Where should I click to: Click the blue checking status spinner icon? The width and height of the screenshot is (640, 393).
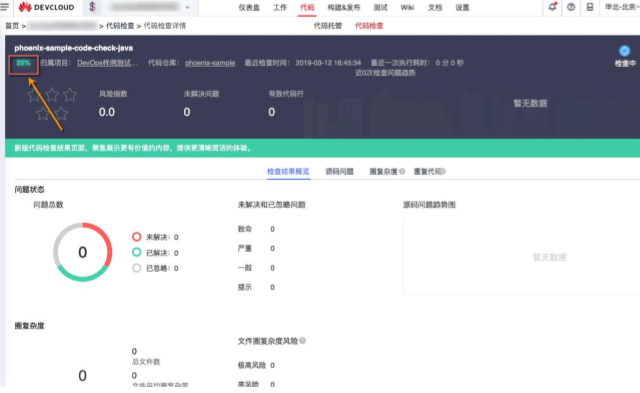pos(624,51)
